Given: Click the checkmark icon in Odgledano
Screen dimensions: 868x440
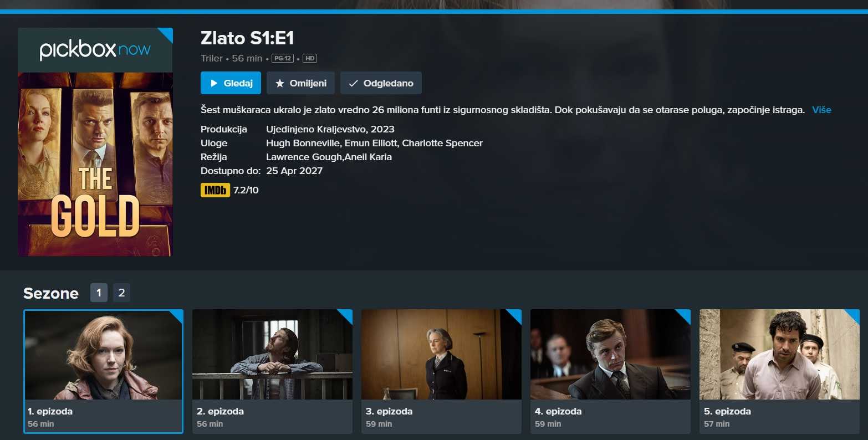Looking at the screenshot, I should click(x=353, y=83).
